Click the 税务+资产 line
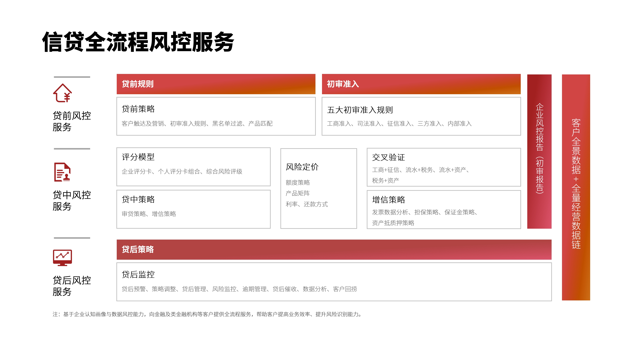The height and width of the screenshot is (341, 644). pos(386,181)
